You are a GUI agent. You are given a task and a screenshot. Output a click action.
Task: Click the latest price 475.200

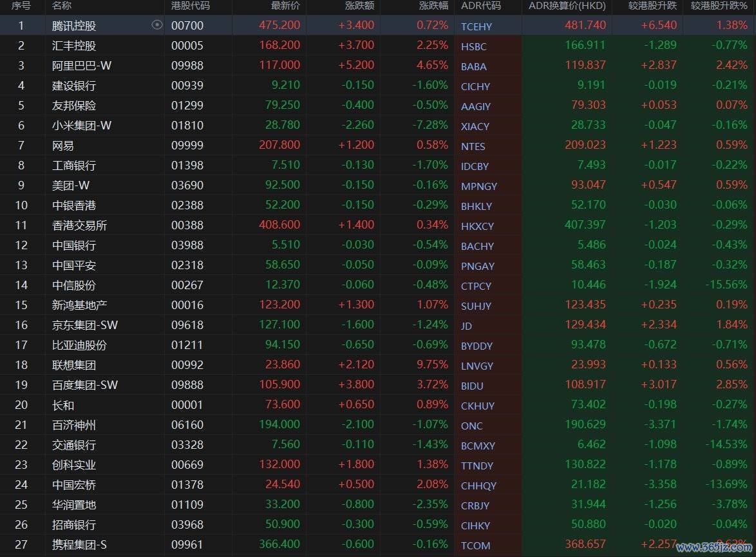tap(279, 25)
